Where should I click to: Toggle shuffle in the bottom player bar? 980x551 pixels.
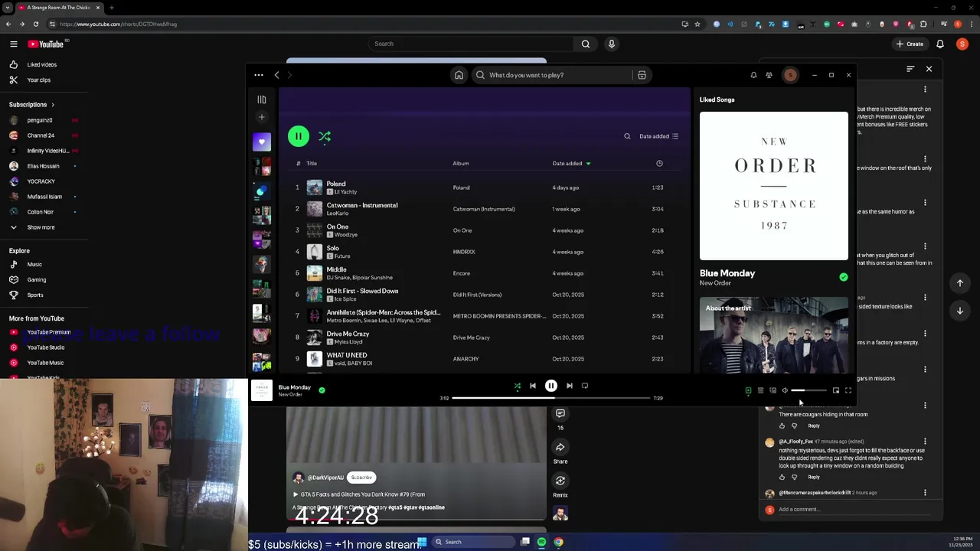518,386
